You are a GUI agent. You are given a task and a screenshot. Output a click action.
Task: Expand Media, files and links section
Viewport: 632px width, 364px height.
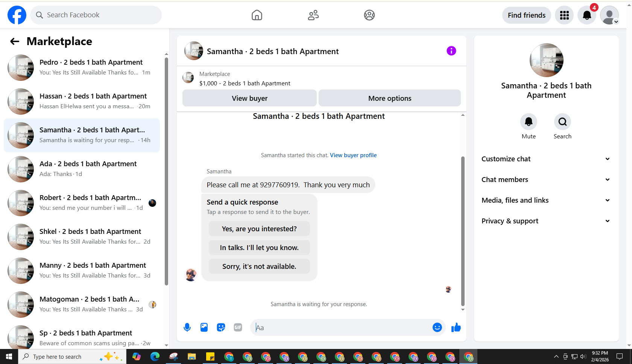(x=546, y=200)
